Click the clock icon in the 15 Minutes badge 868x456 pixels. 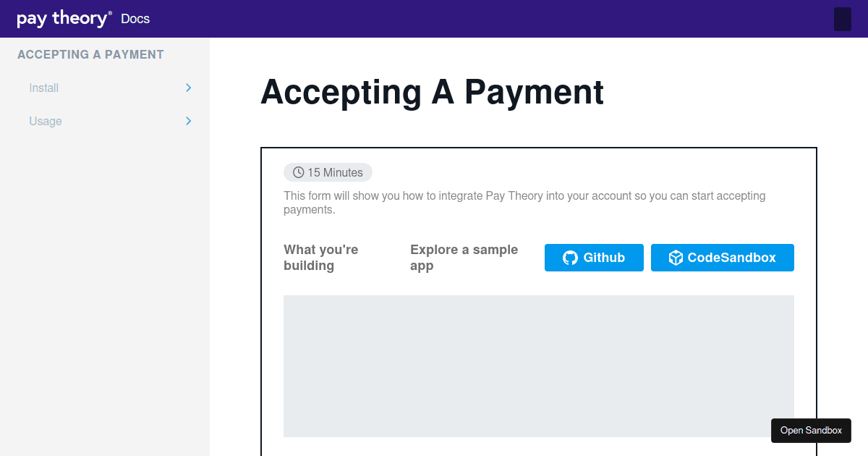click(298, 172)
